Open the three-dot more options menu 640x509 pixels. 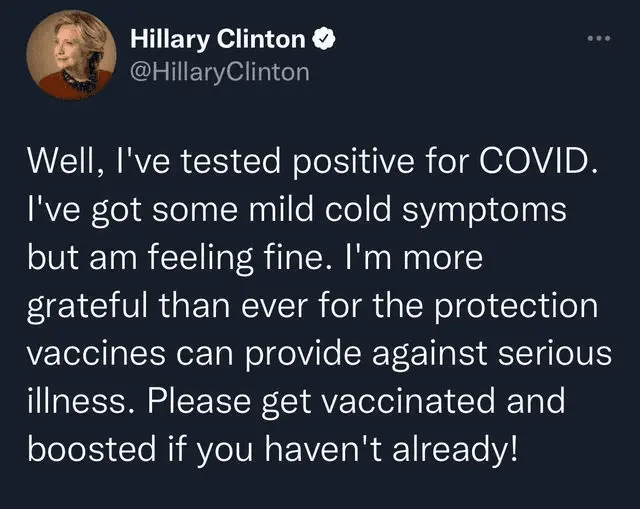click(598, 41)
